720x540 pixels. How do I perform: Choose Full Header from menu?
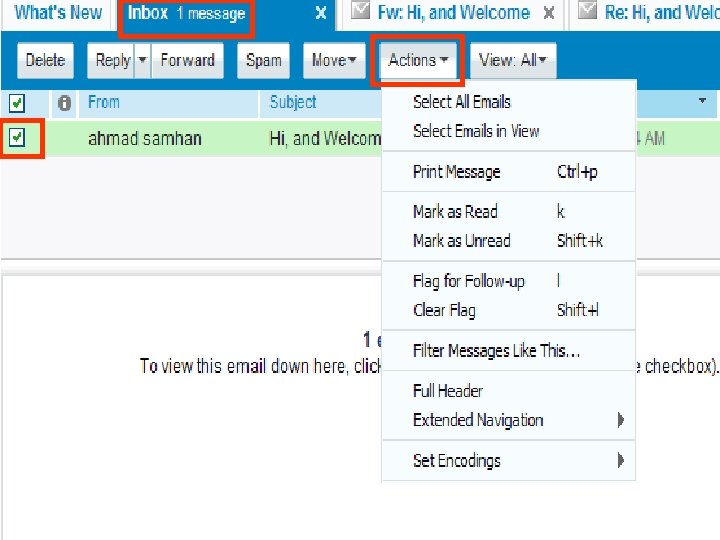coord(509,391)
